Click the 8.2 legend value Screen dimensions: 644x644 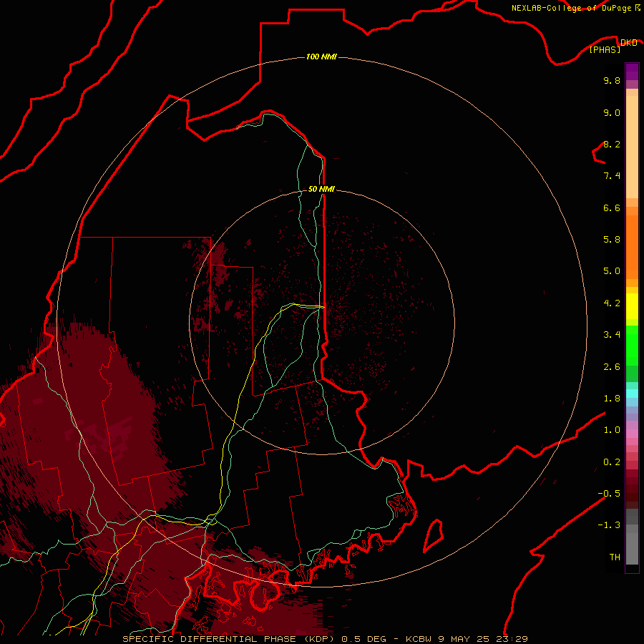pos(612,144)
